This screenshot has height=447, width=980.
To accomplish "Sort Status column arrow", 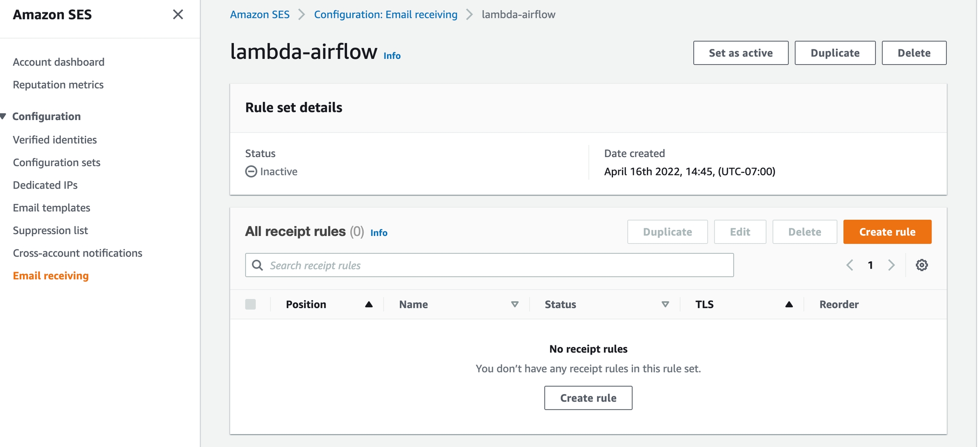I will (x=665, y=304).
